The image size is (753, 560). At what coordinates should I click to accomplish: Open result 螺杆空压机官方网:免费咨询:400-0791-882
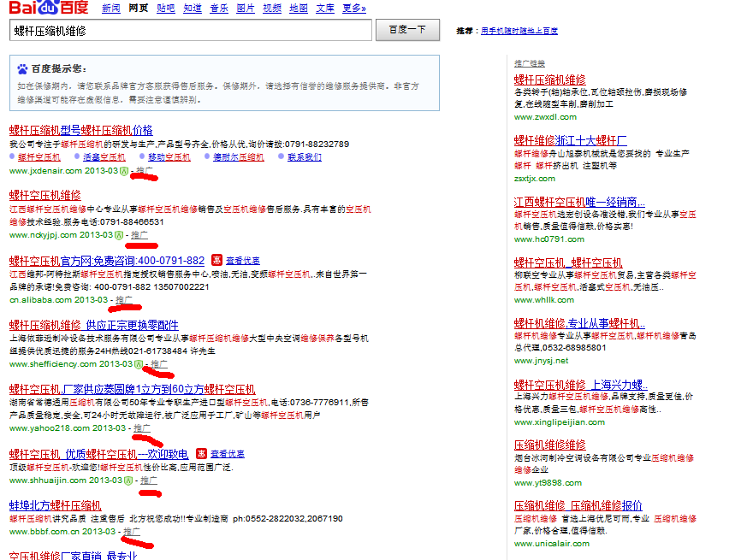point(107,261)
